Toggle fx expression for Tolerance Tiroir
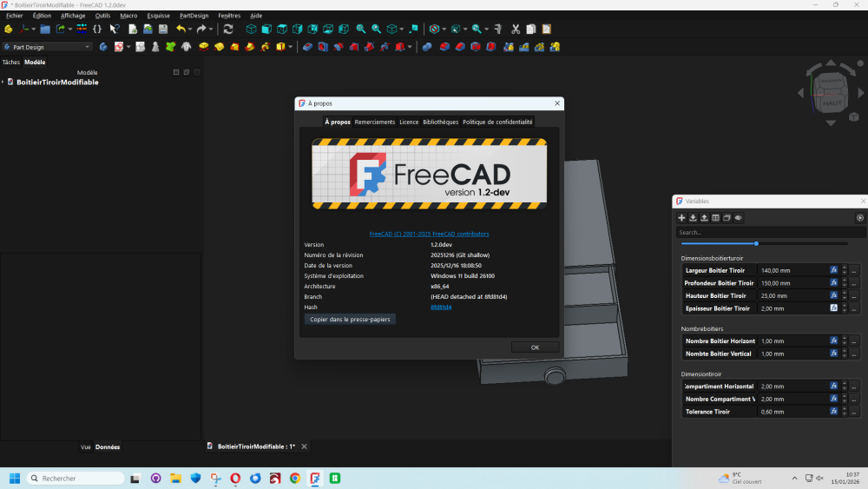Image resolution: width=868 pixels, height=489 pixels. coord(833,412)
